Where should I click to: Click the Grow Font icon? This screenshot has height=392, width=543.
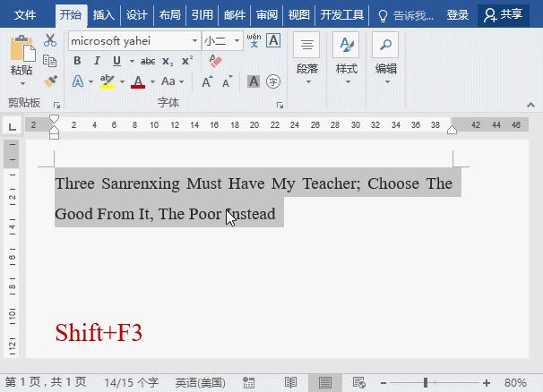coord(207,81)
